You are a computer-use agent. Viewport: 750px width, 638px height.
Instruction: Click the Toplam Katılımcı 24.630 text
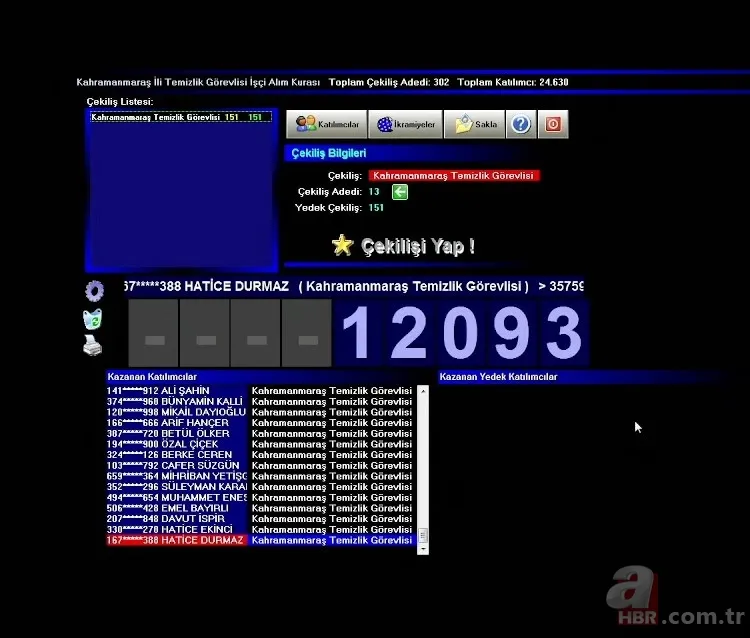pos(513,82)
